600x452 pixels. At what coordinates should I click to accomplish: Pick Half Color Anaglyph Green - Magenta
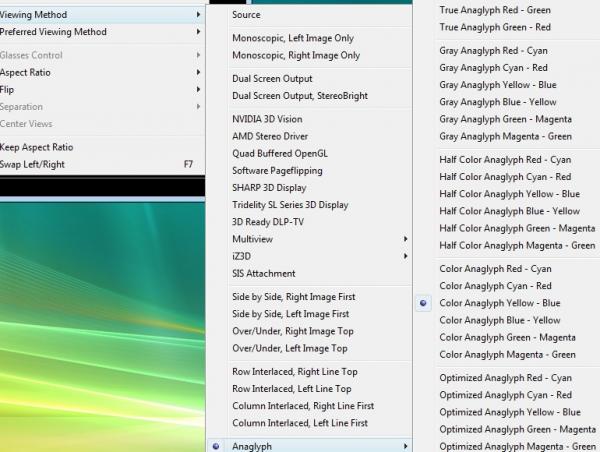(517, 228)
